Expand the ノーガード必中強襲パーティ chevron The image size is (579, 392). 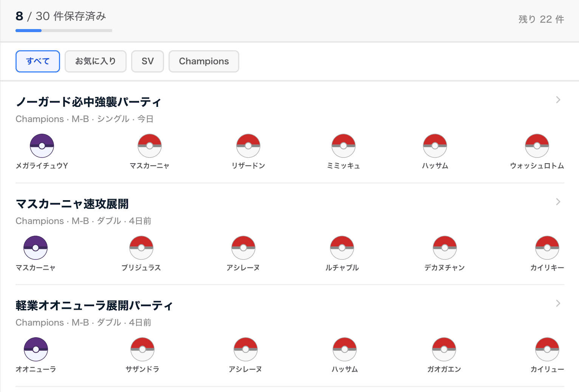(x=558, y=100)
